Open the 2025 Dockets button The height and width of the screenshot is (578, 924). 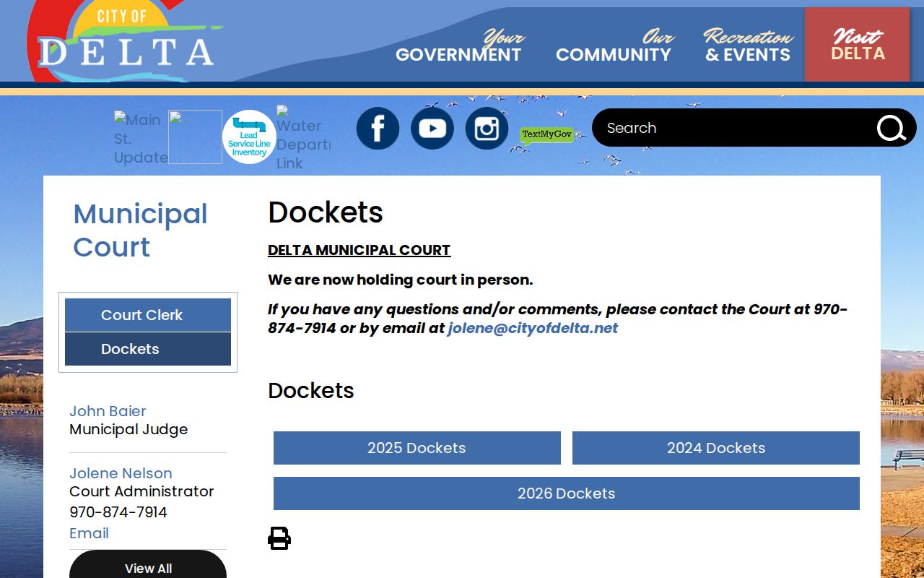[417, 448]
